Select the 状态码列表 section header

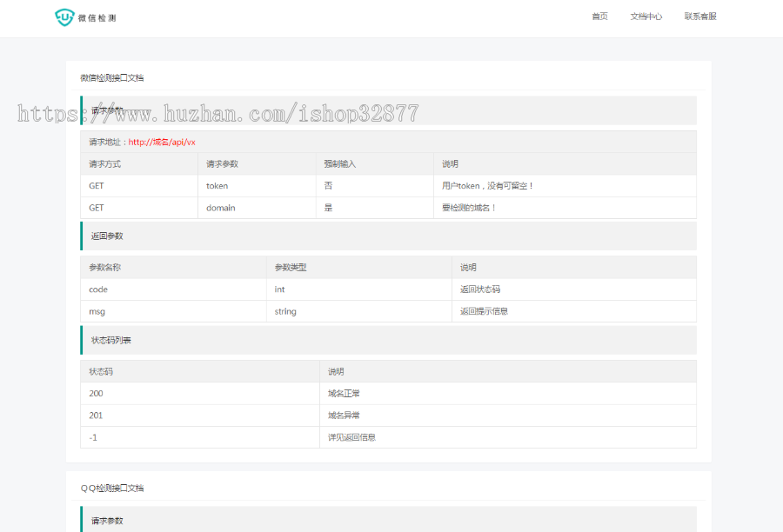click(389, 341)
